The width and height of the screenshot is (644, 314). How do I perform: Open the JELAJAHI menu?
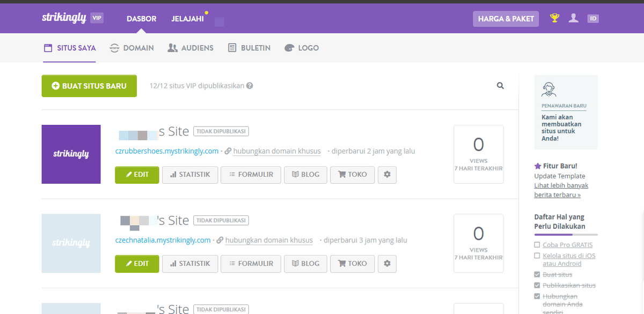[x=187, y=18]
